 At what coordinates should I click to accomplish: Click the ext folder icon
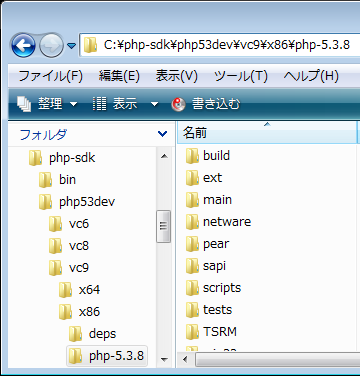tap(192, 178)
